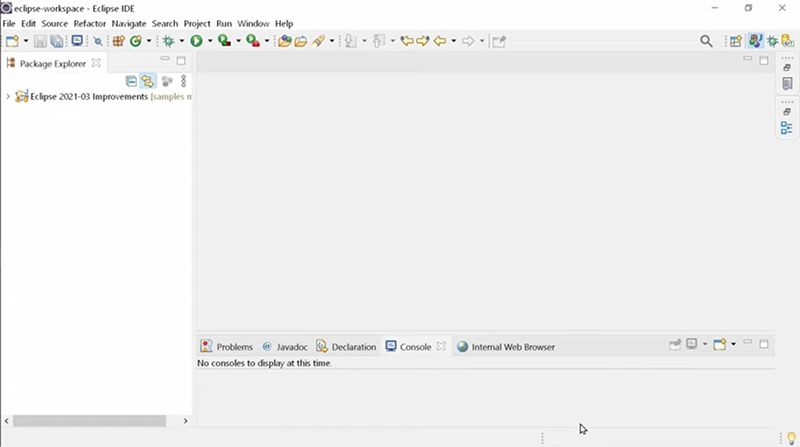This screenshot has width=800, height=447.
Task: Open the New wizard dropdown arrow
Action: click(26, 41)
